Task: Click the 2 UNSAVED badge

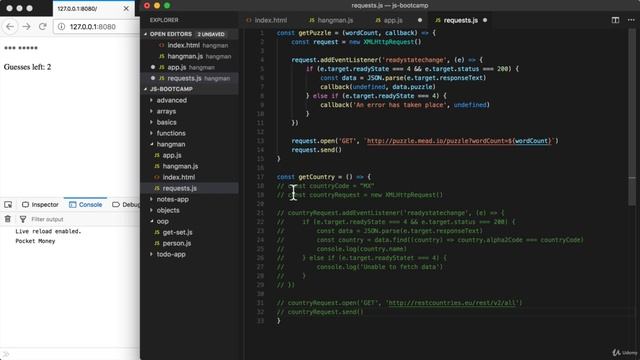Action: pyautogui.click(x=211, y=34)
